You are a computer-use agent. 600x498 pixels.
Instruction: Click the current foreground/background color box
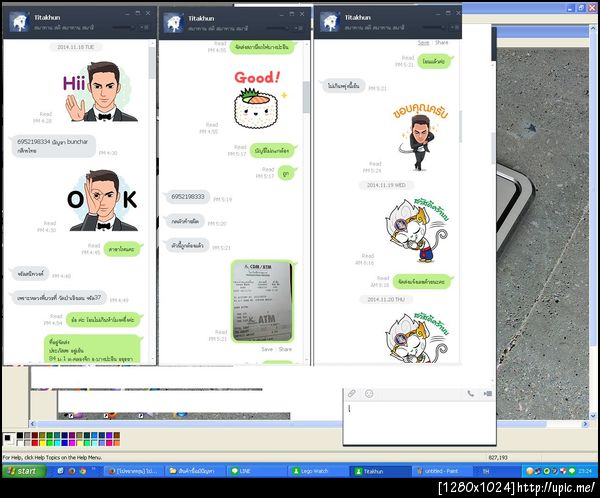click(x=8, y=439)
